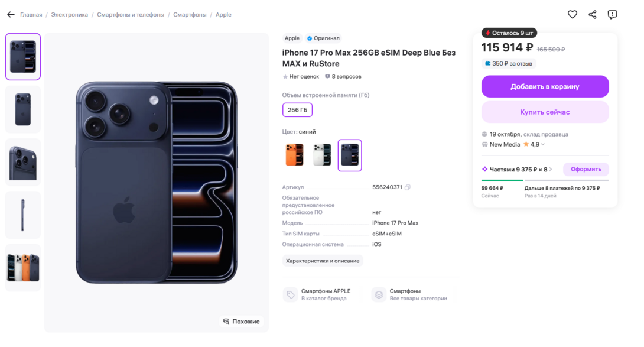Click Добавить в корзину button
Viewport: 644px width, 347px height.
[545, 86]
